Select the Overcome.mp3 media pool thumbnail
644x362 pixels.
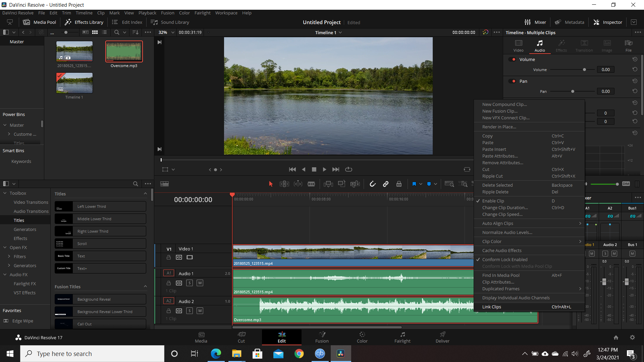124,51
